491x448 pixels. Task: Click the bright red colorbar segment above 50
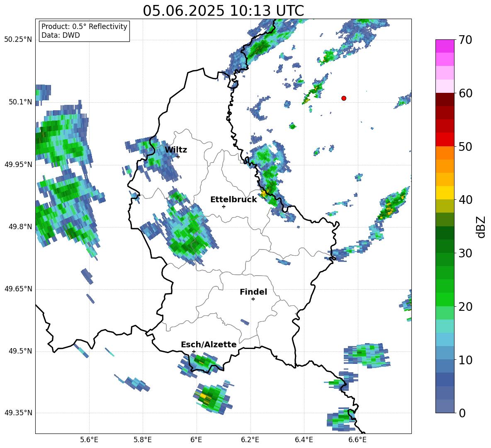(445, 140)
